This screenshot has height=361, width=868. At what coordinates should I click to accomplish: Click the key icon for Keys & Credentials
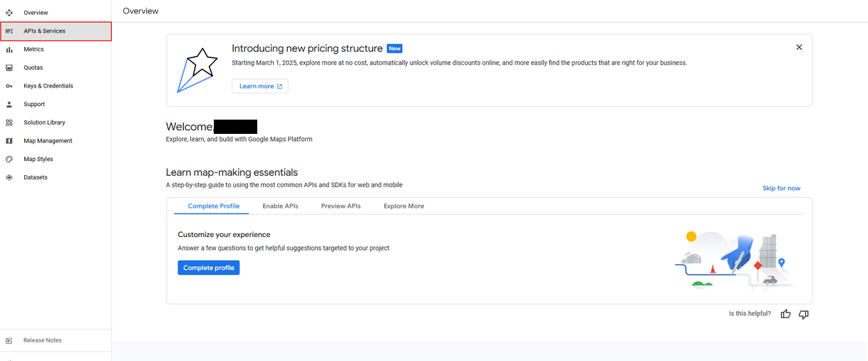(x=9, y=86)
